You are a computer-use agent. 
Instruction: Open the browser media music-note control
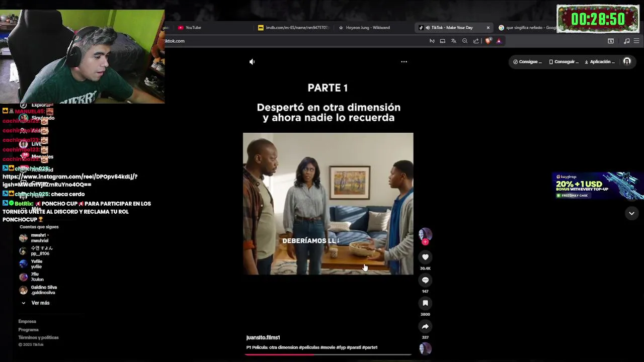(626, 41)
